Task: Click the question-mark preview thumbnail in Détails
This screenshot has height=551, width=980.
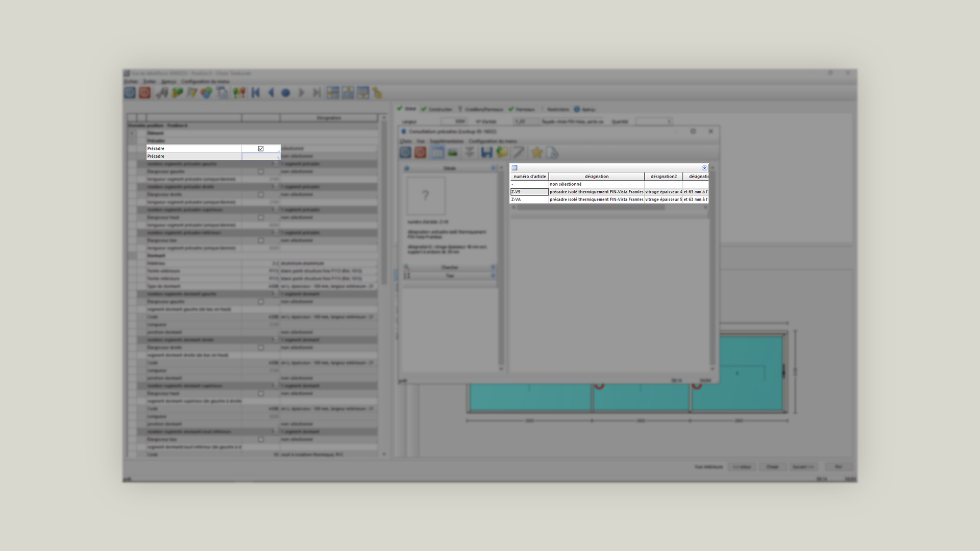Action: [x=426, y=196]
